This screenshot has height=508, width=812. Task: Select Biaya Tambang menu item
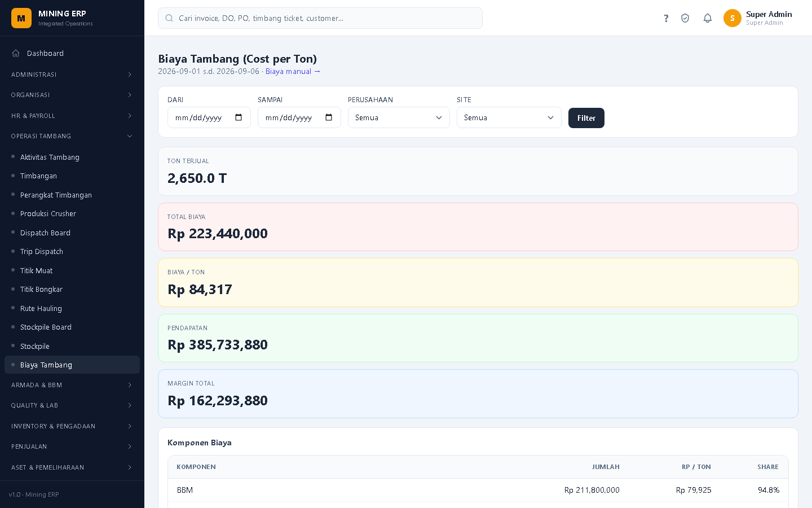tap(72, 365)
